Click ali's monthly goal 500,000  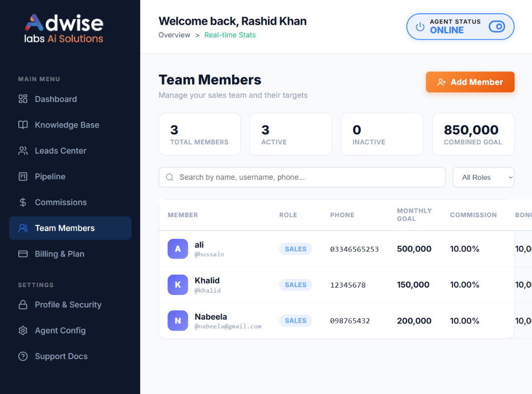(414, 249)
